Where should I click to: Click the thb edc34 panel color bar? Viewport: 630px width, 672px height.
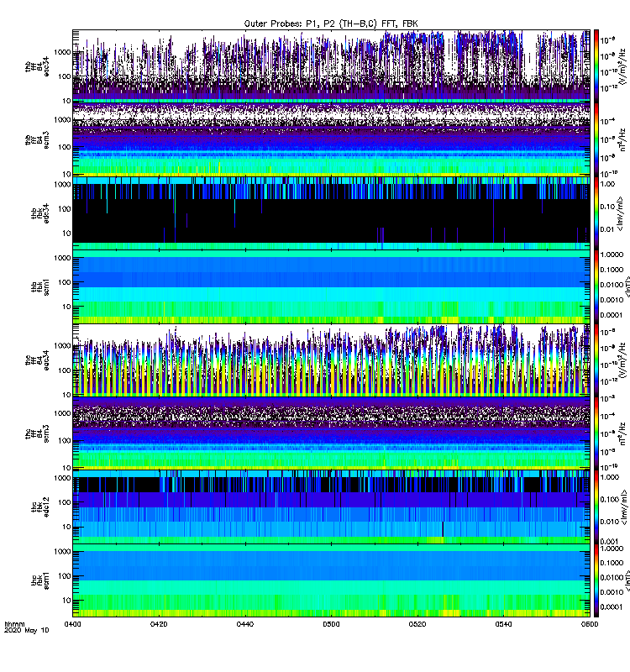(596, 213)
